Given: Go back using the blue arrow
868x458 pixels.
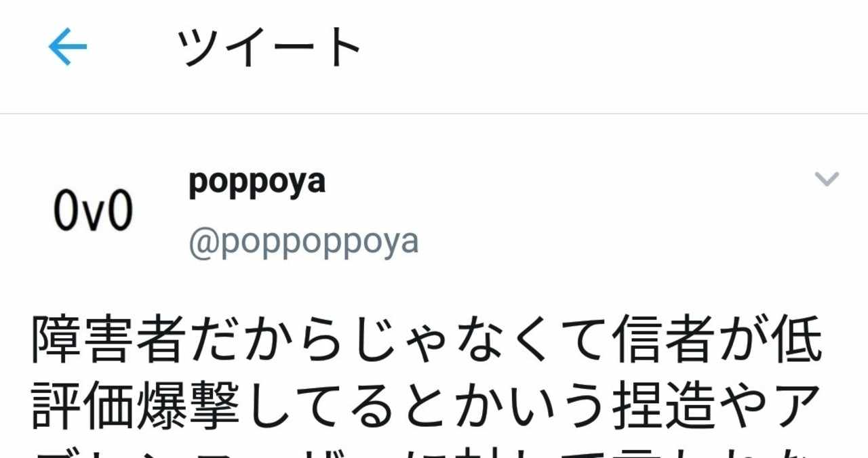Looking at the screenshot, I should [x=67, y=47].
